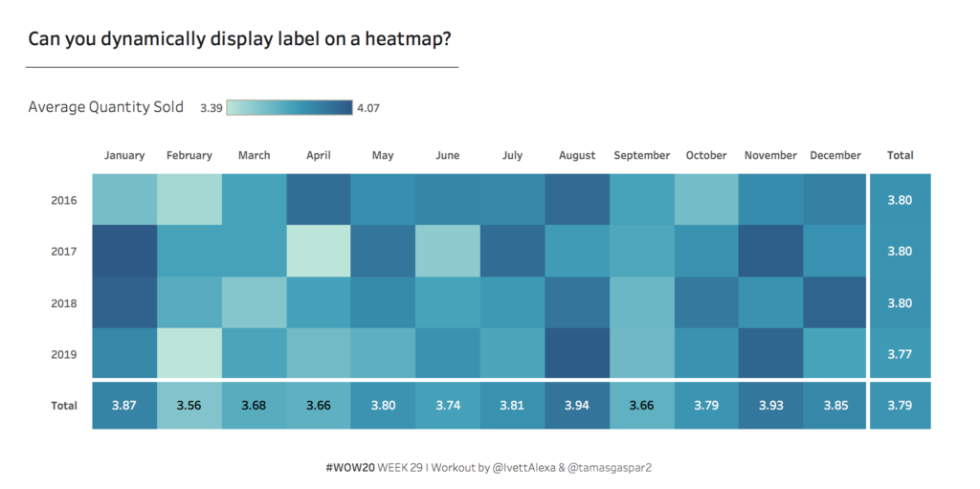Select the August column header
Screen dimensions: 980x489
coord(577,155)
